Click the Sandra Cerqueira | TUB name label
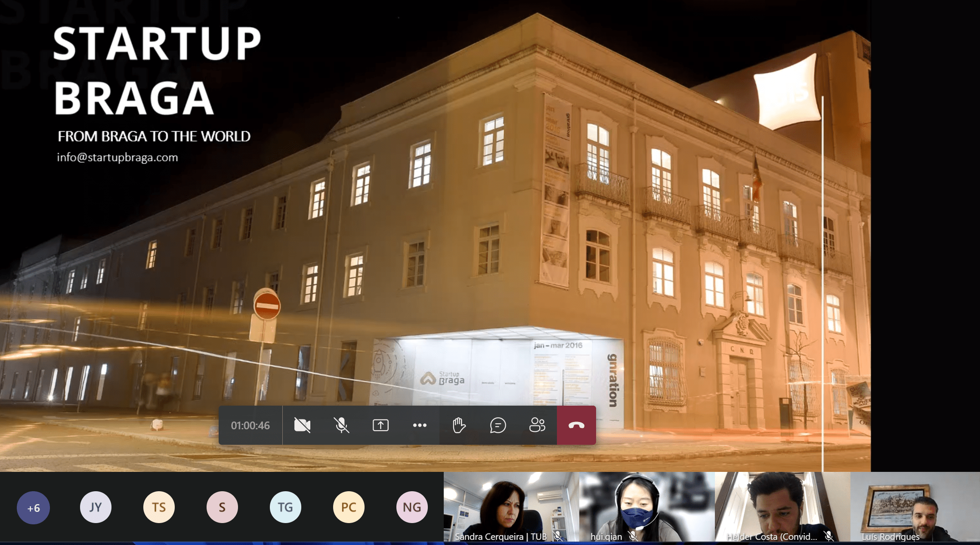 [x=501, y=536]
